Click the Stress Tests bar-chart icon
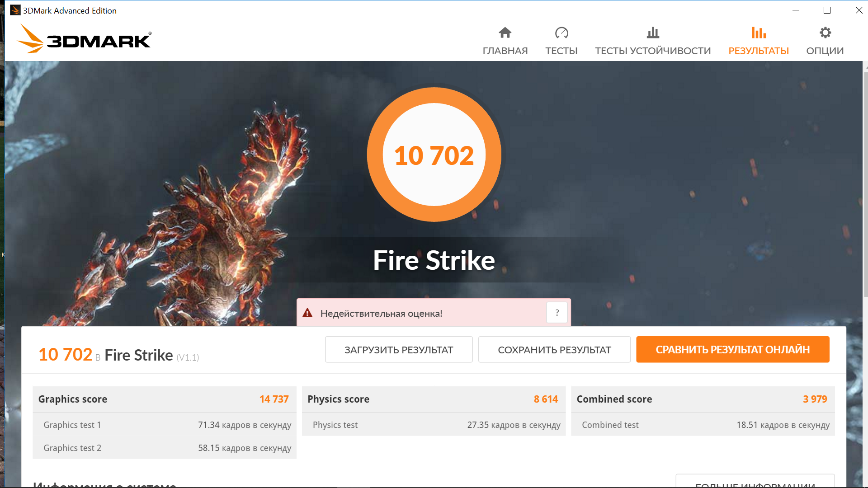The height and width of the screenshot is (488, 868). (653, 33)
